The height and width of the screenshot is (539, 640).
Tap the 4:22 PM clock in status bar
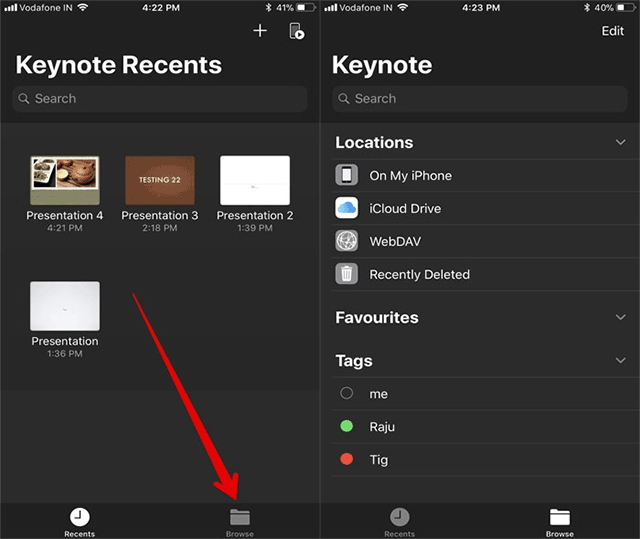pos(161,8)
